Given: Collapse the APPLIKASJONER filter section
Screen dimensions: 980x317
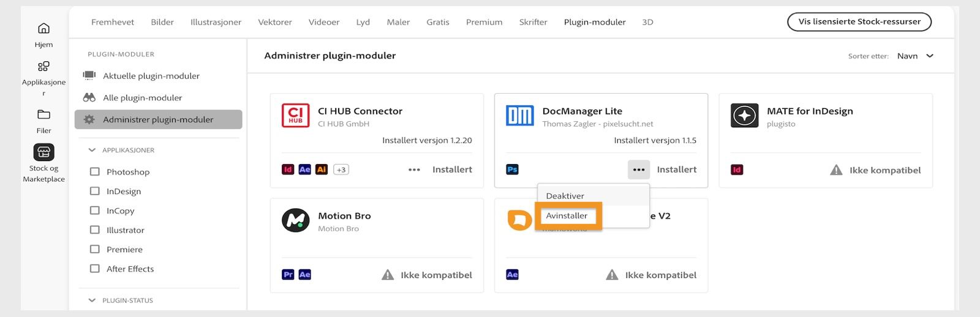Looking at the screenshot, I should pos(92,150).
